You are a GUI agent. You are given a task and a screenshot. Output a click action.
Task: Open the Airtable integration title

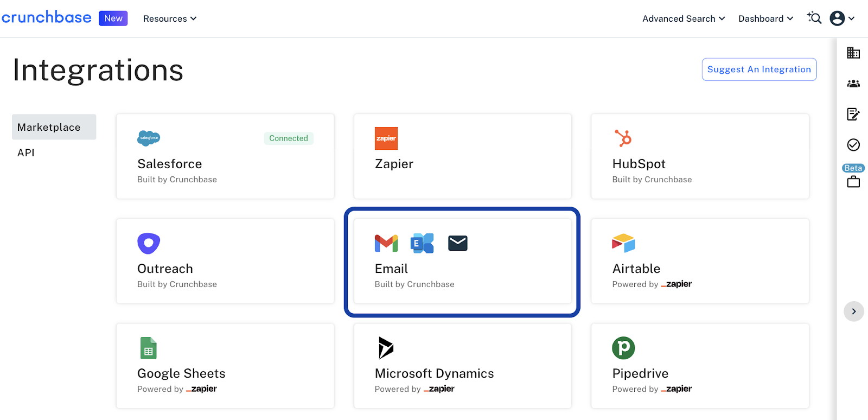point(636,269)
